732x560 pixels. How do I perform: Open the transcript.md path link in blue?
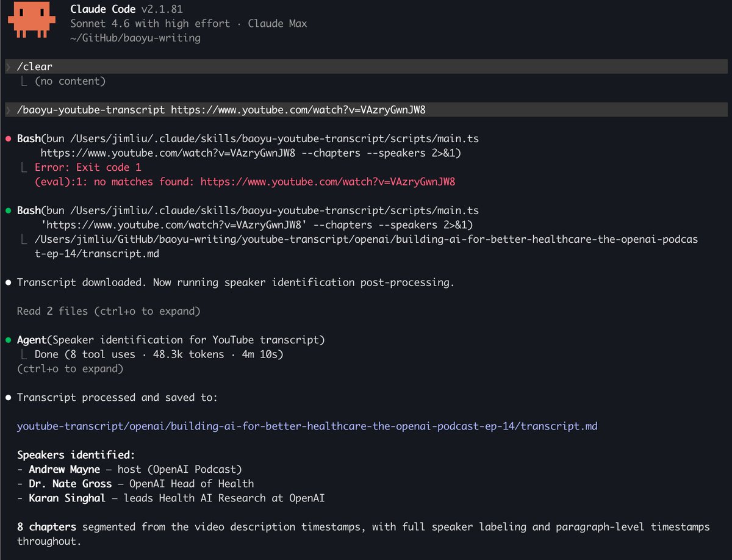coord(307,426)
